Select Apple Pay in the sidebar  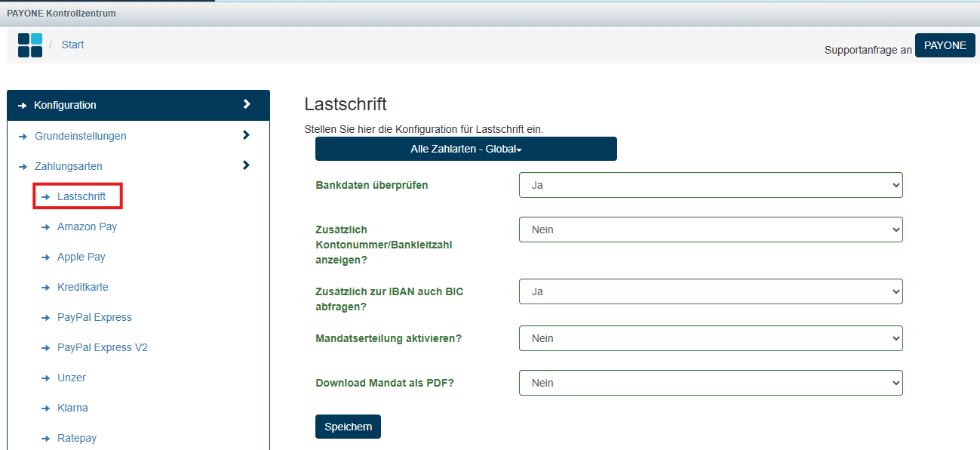click(81, 257)
